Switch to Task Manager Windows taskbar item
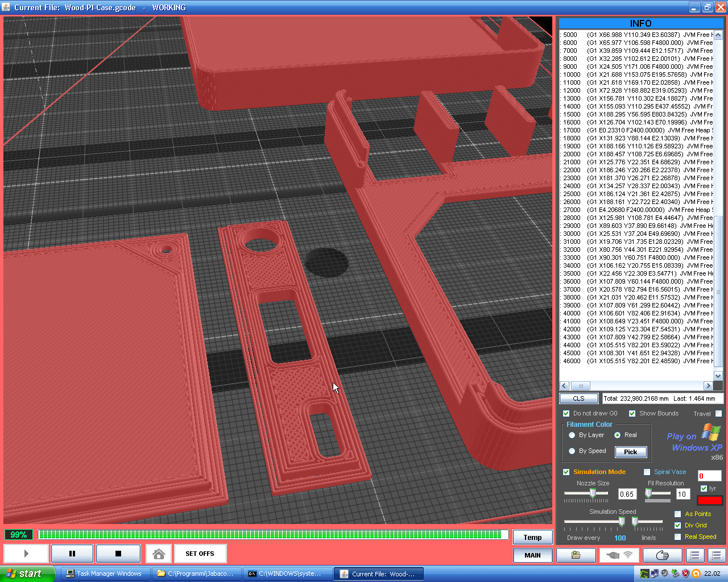728x582 pixels. point(106,574)
